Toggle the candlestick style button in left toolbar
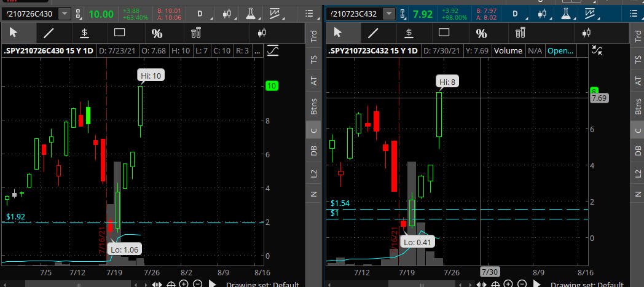Image resolution: width=644 pixels, height=287 pixels. tap(262, 33)
